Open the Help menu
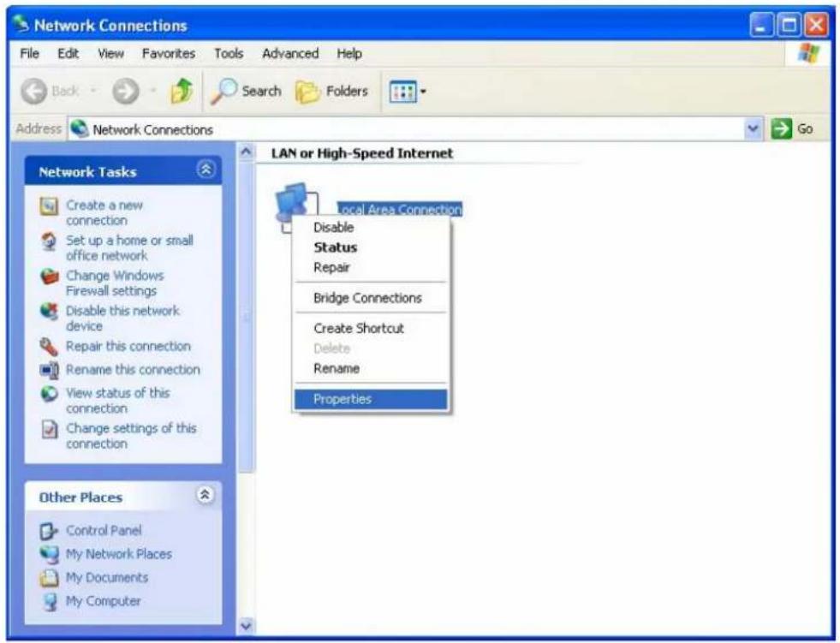 coord(349,54)
